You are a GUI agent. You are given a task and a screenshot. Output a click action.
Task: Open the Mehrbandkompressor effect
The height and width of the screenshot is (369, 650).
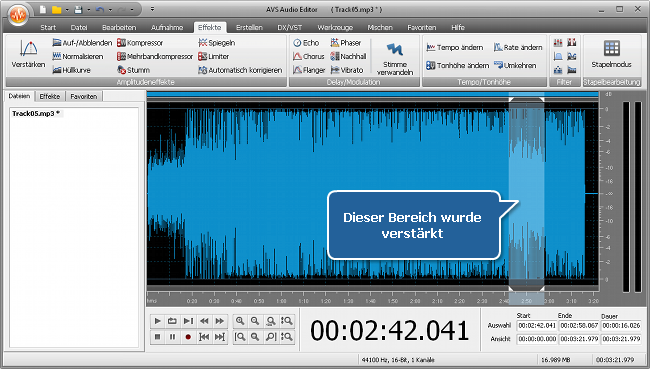(155, 56)
